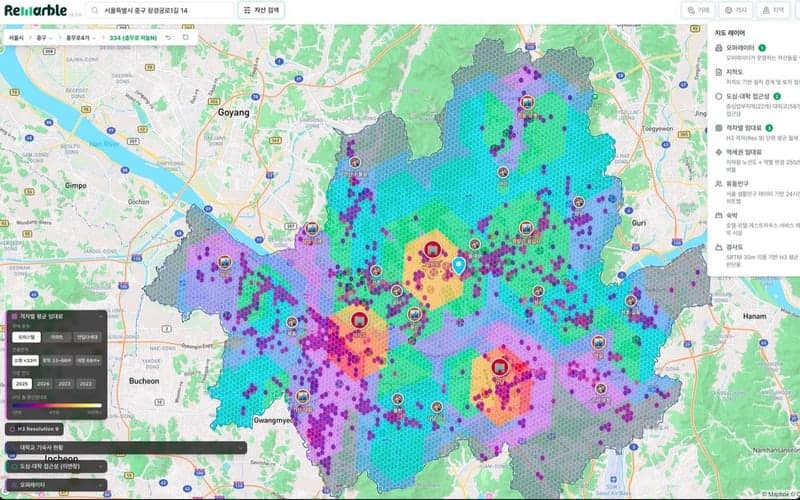Image resolution: width=800 pixels, height=500 pixels.
Task: Select 오피스텔 housing type
Action: coord(26,337)
